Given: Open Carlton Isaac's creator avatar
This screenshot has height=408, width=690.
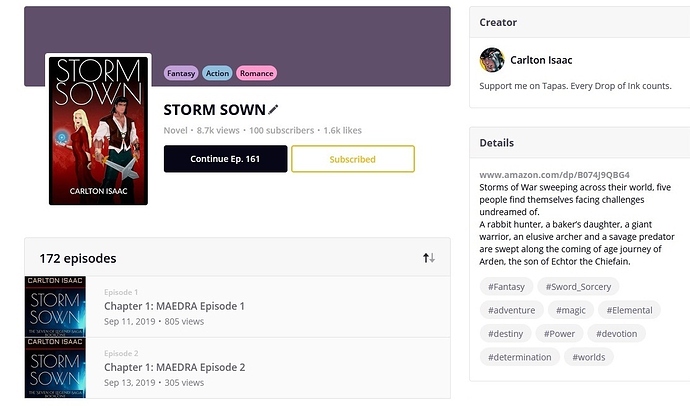Looking at the screenshot, I should point(491,60).
